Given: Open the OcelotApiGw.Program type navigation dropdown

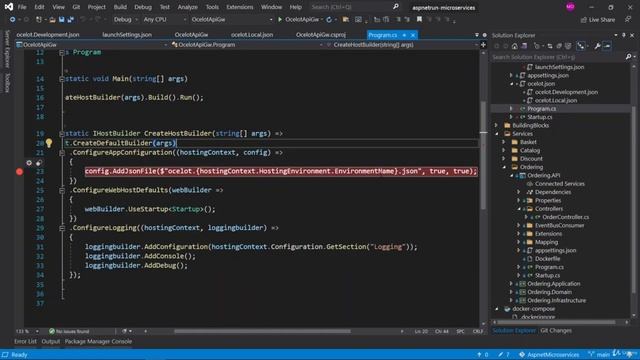Looking at the screenshot, I should (x=246, y=44).
